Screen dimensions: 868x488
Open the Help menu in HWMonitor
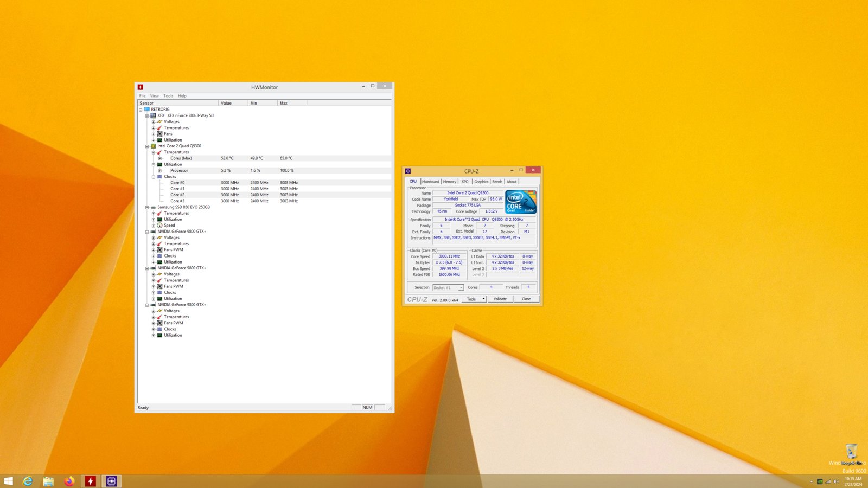(x=182, y=96)
